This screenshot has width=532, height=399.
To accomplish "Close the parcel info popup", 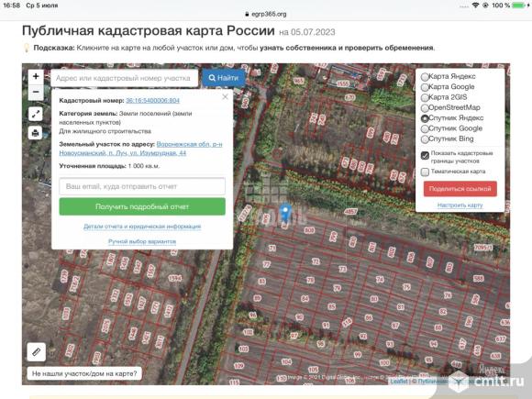I will (x=225, y=97).
